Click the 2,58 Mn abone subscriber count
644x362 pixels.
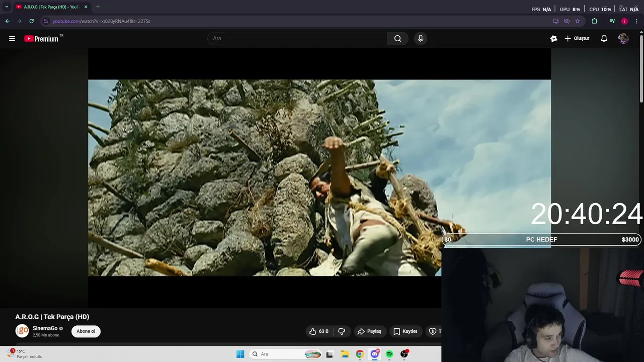tap(46, 335)
